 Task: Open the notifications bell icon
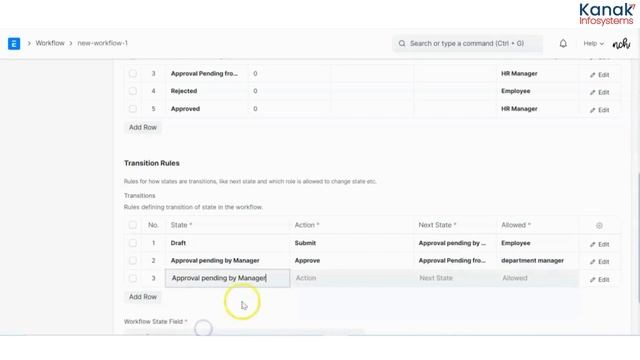pos(563,43)
